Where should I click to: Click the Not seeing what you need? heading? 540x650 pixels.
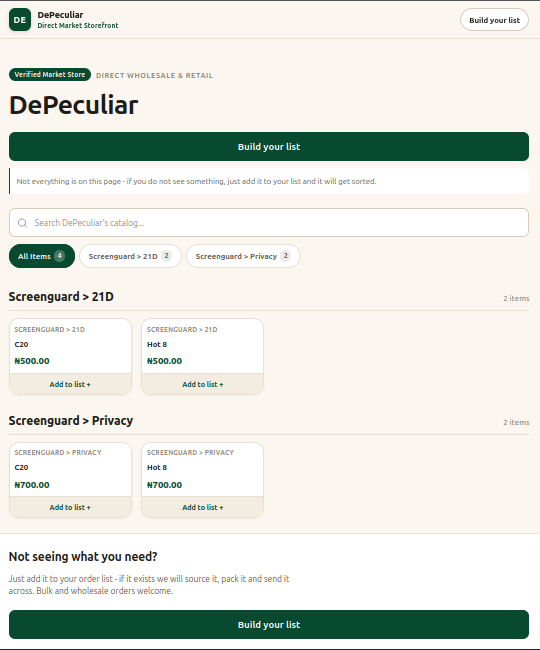click(x=83, y=556)
